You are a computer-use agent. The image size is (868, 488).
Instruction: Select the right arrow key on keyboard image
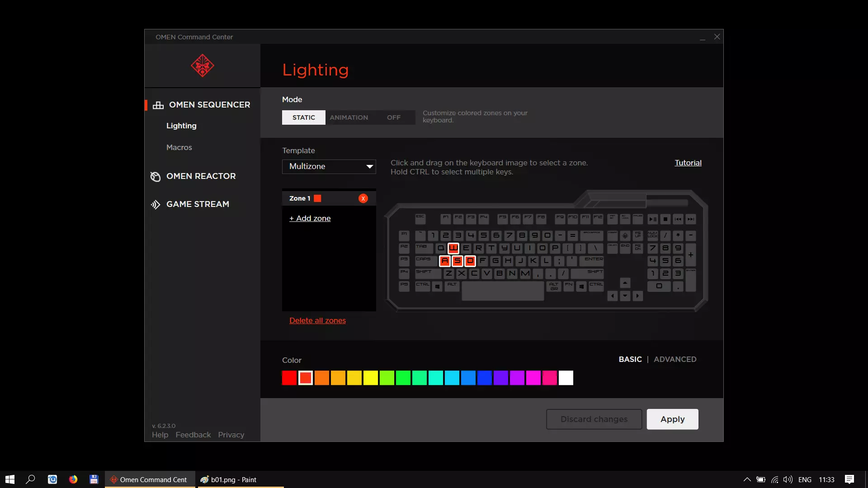[x=638, y=296]
